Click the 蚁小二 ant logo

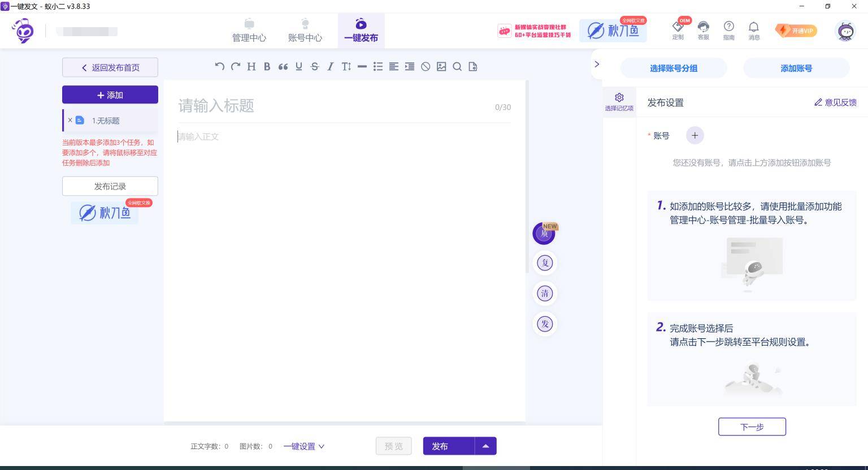23,31
